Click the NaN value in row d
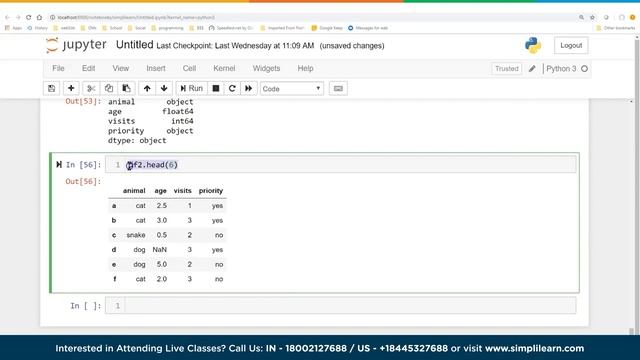 160,249
